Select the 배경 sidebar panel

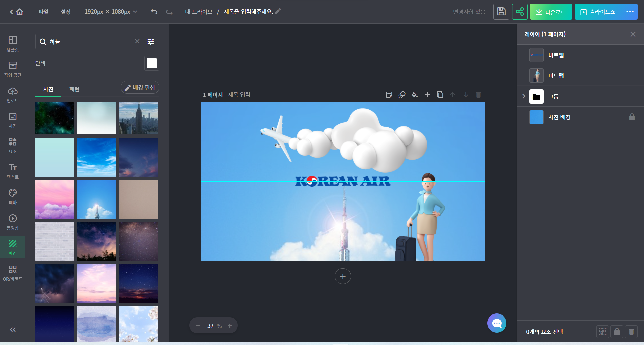pos(13,247)
